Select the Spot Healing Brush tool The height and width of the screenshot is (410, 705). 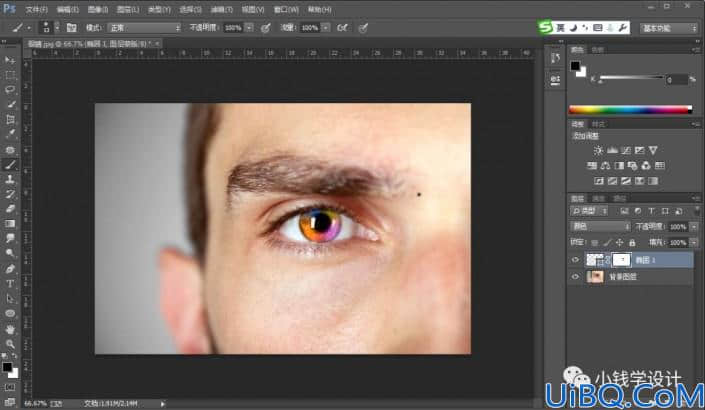click(x=10, y=149)
